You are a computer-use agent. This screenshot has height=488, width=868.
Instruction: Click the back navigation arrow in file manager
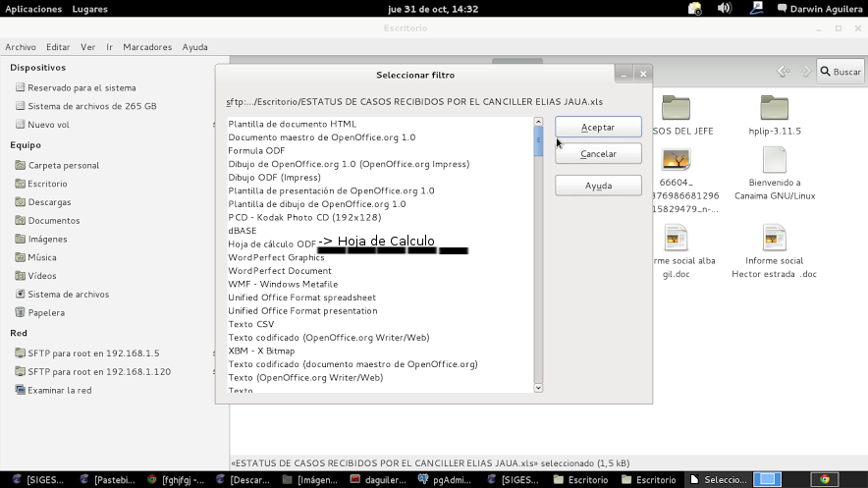click(783, 72)
